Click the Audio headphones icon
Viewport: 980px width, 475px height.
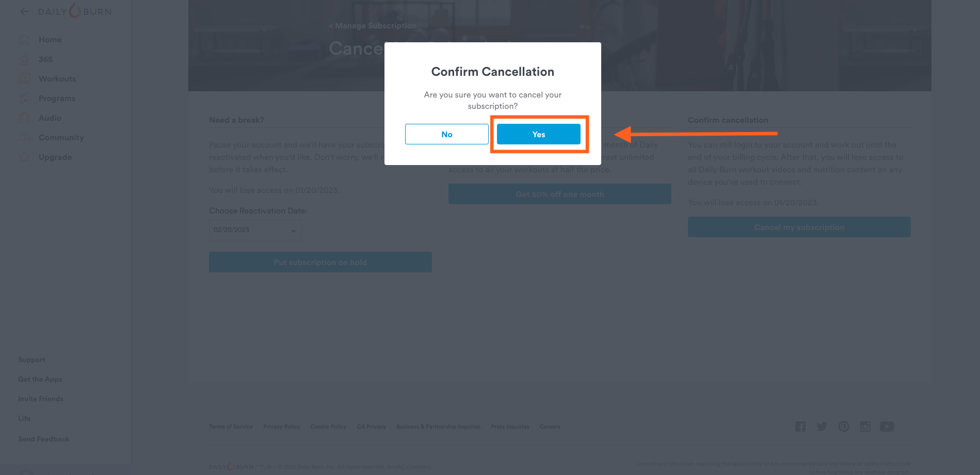(24, 118)
